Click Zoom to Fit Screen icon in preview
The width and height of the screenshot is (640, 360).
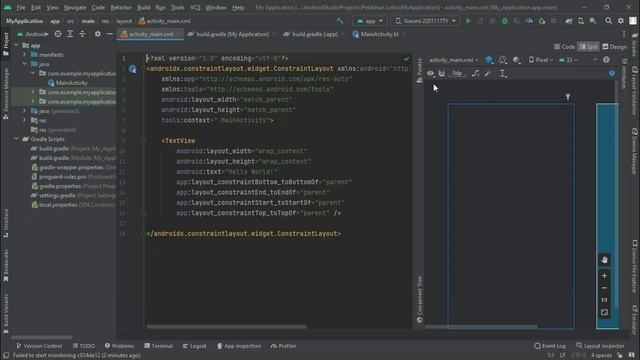pos(604,312)
